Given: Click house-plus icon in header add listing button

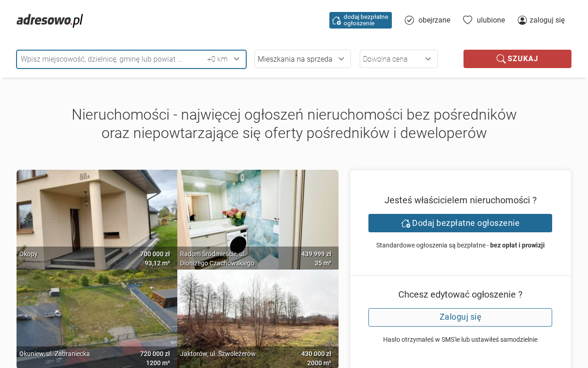Looking at the screenshot, I should (x=336, y=20).
